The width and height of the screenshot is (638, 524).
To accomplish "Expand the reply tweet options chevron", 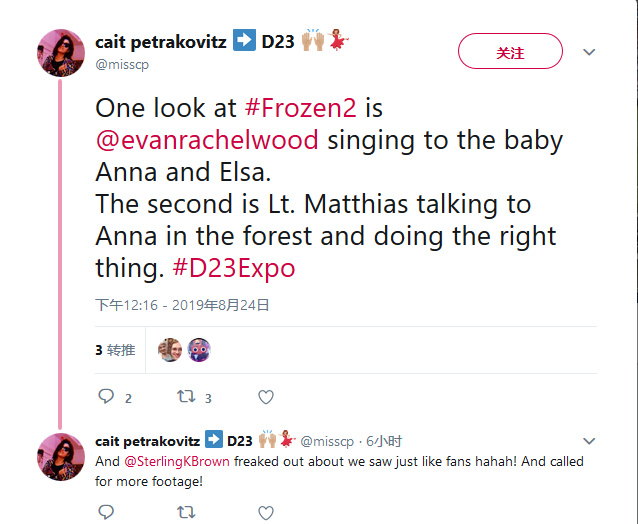I will click(589, 440).
